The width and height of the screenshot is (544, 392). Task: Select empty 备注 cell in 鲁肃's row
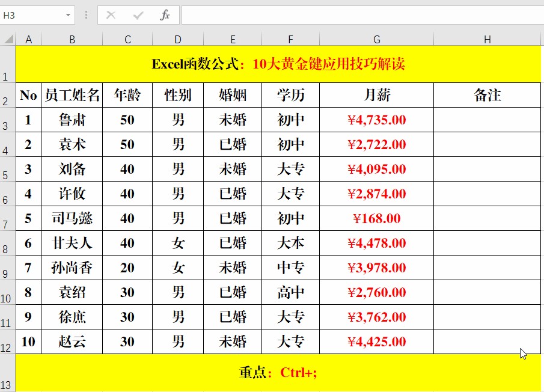[x=487, y=120]
